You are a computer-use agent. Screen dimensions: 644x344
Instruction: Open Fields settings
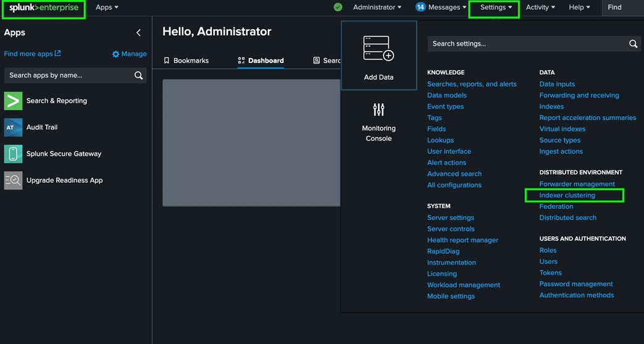436,129
